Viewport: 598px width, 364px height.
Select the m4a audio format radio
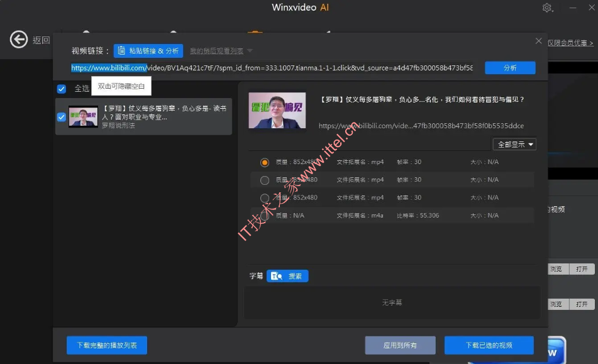[265, 216]
